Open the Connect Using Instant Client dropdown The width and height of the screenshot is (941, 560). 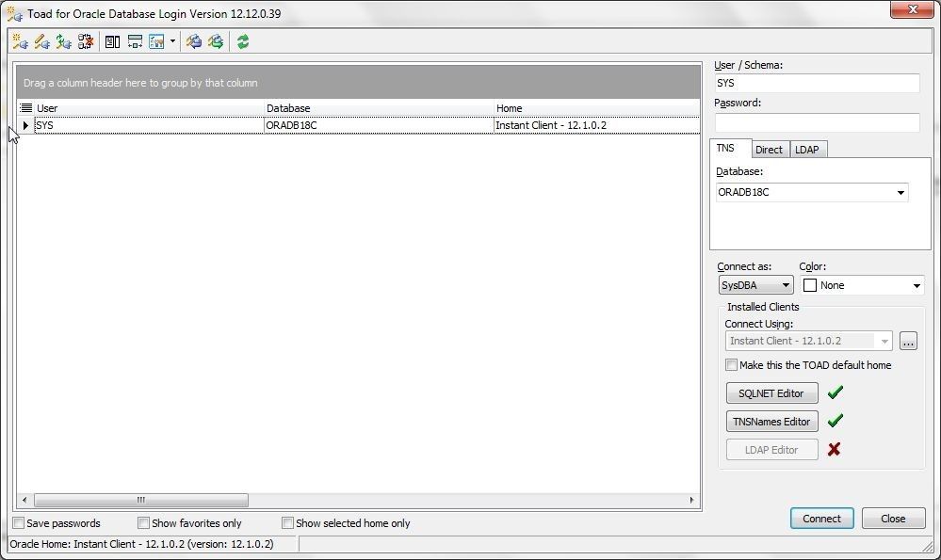(884, 341)
